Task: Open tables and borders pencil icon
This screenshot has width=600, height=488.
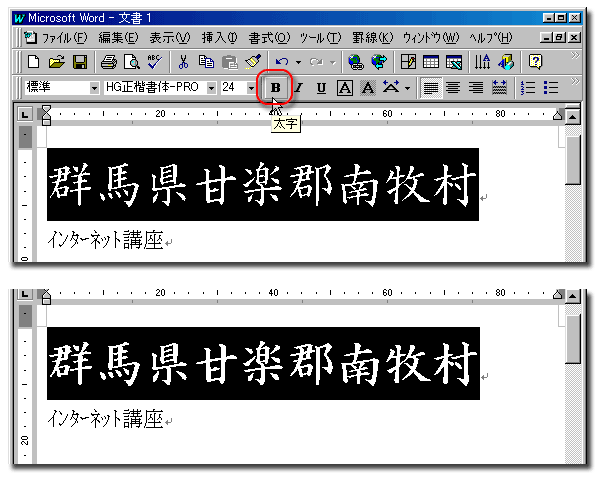Action: click(x=408, y=62)
